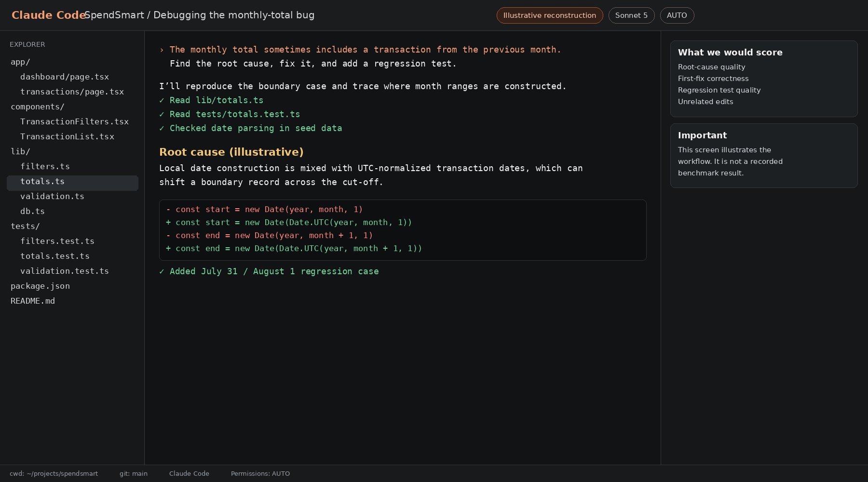Click 'Regression test quality' score item

click(x=719, y=90)
